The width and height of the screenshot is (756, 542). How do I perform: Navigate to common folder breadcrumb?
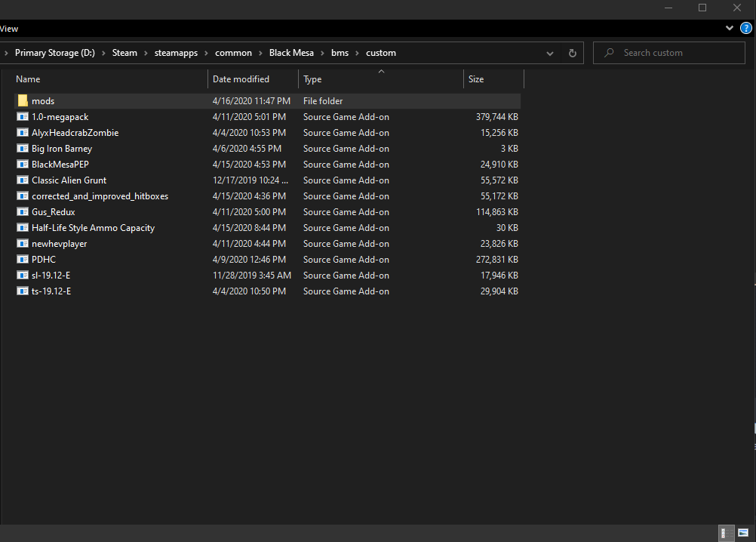[233, 53]
